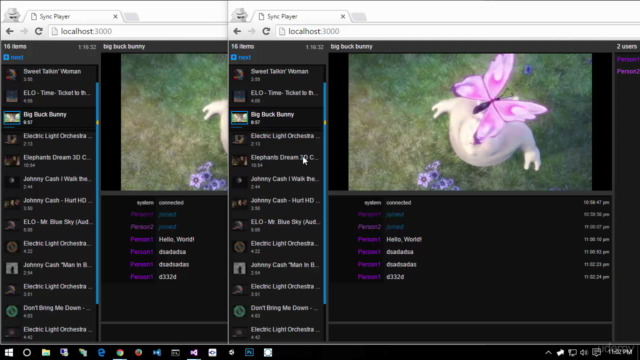Screen dimensions: 640x360
Task: Open the volume control in system tray
Action: coord(584,352)
